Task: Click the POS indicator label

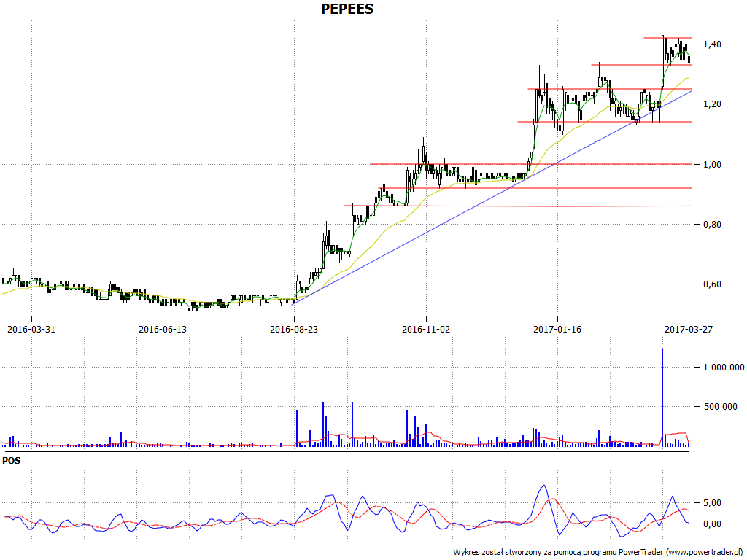Action: click(12, 461)
